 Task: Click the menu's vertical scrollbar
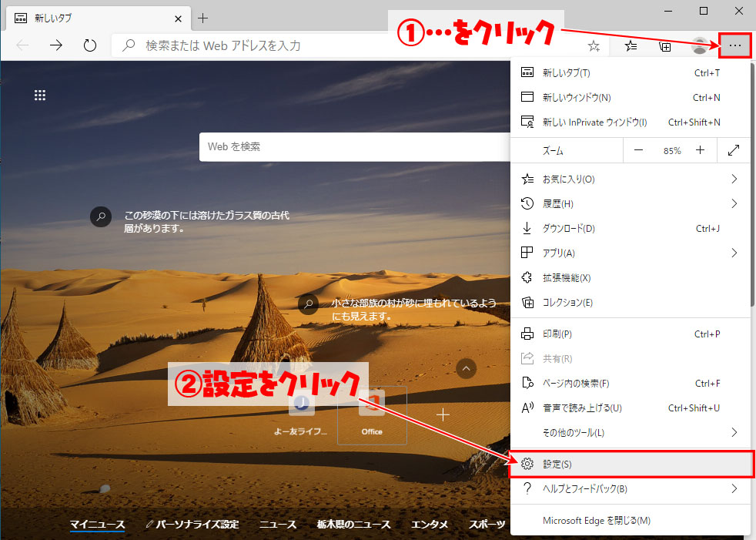pyautogui.click(x=751, y=183)
